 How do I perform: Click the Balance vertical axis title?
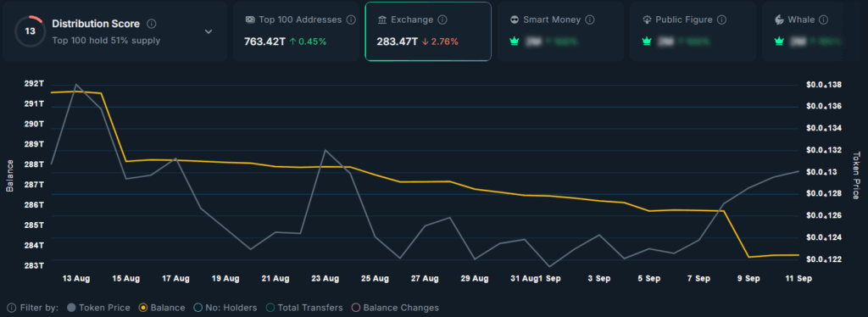10,176
